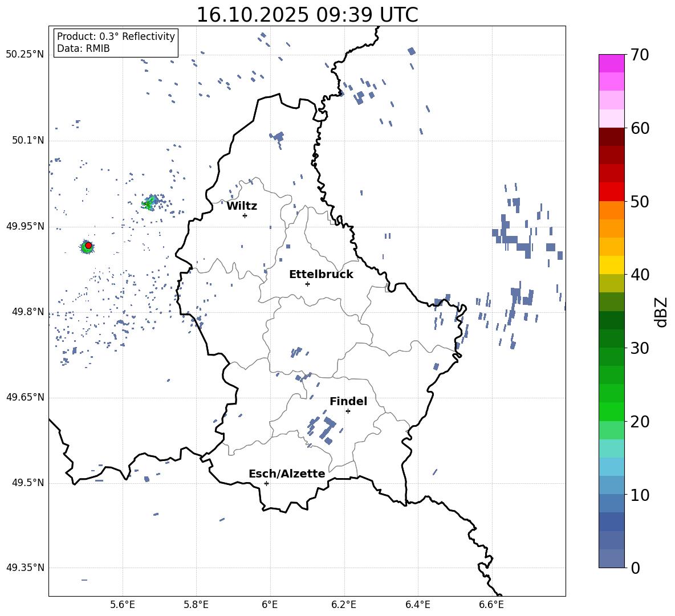Click the colorbar value 70
Image resolution: width=675 pixels, height=616 pixels.
click(640, 55)
